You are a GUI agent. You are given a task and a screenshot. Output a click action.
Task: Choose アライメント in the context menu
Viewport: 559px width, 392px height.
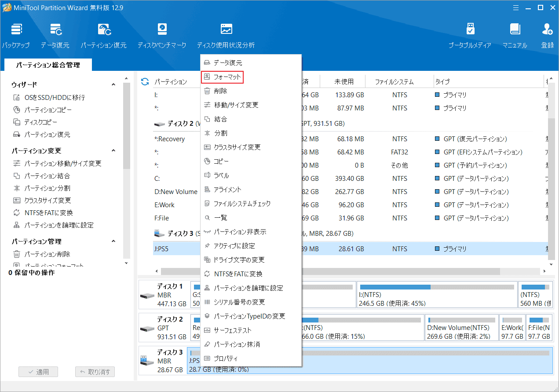251,190
